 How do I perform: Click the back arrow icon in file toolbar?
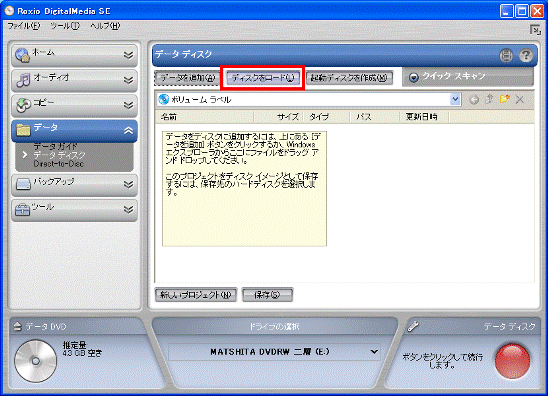pyautogui.click(x=474, y=100)
